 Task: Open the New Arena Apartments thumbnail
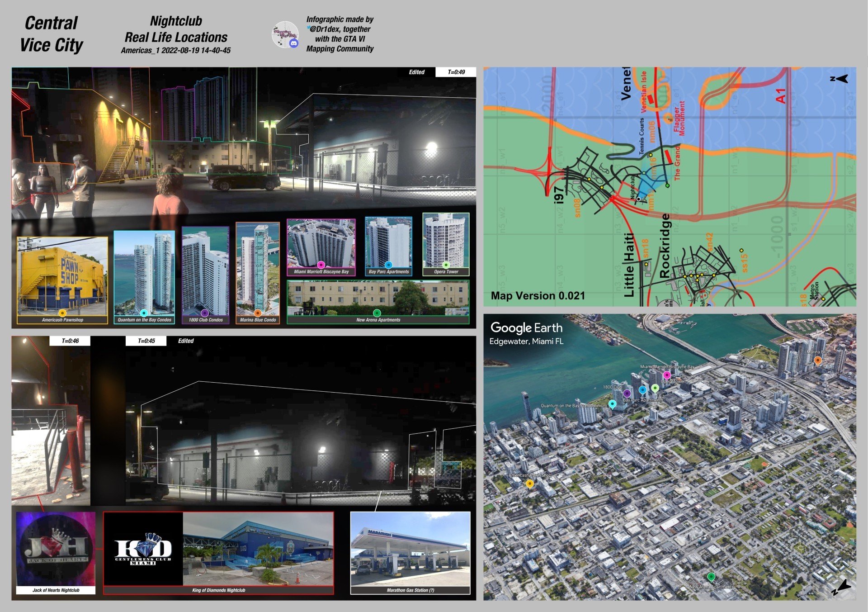tap(378, 302)
